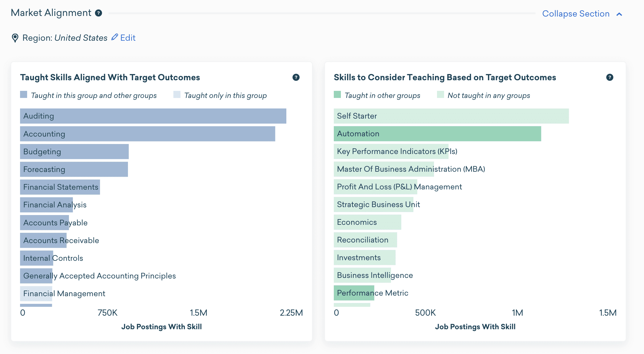Screen dimensions: 644x354
Task: Toggle 'Taught in this group and other groups' legend
Action: tap(24, 95)
